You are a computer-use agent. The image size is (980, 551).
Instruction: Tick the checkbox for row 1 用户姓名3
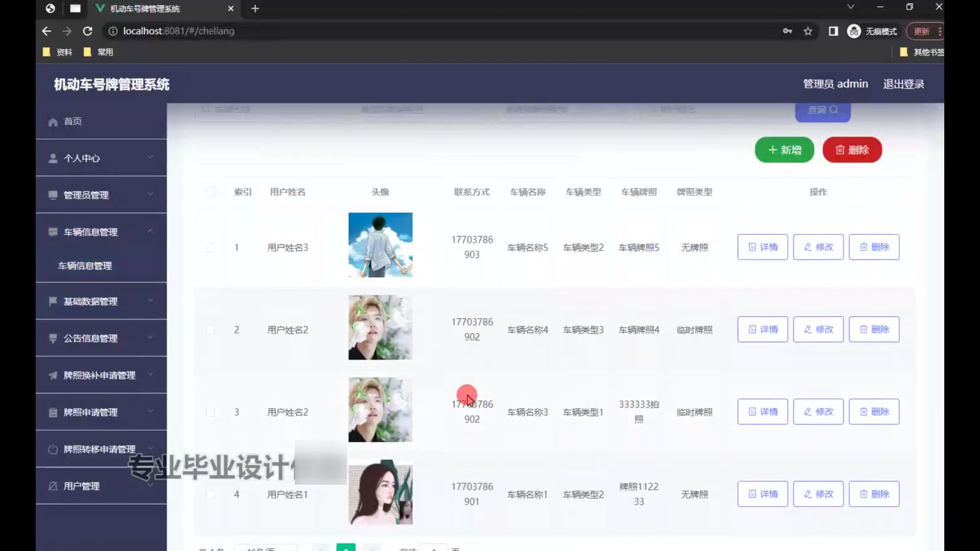211,248
